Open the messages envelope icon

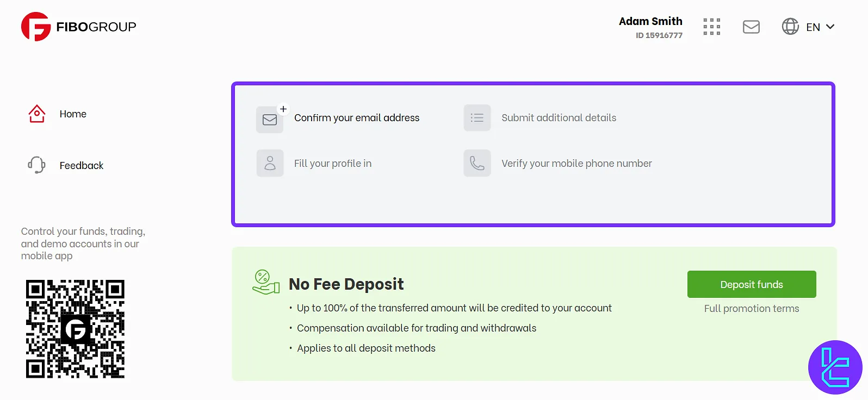[x=751, y=27]
